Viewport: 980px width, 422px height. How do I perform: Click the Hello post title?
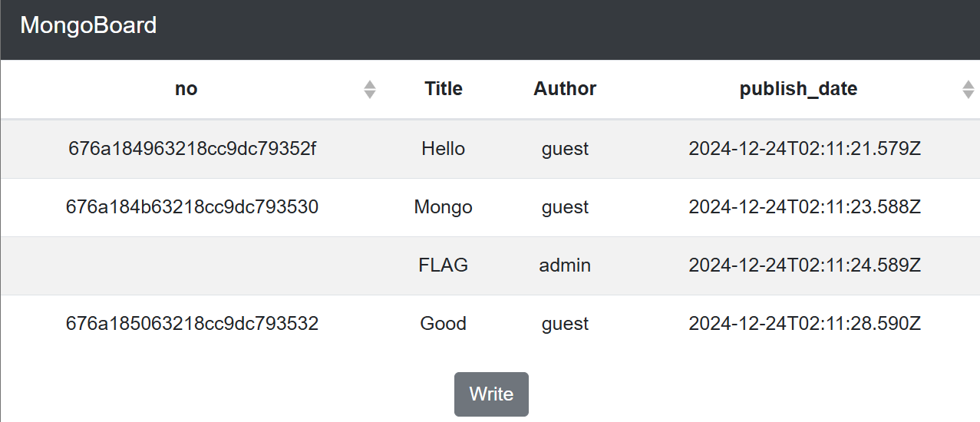(444, 149)
